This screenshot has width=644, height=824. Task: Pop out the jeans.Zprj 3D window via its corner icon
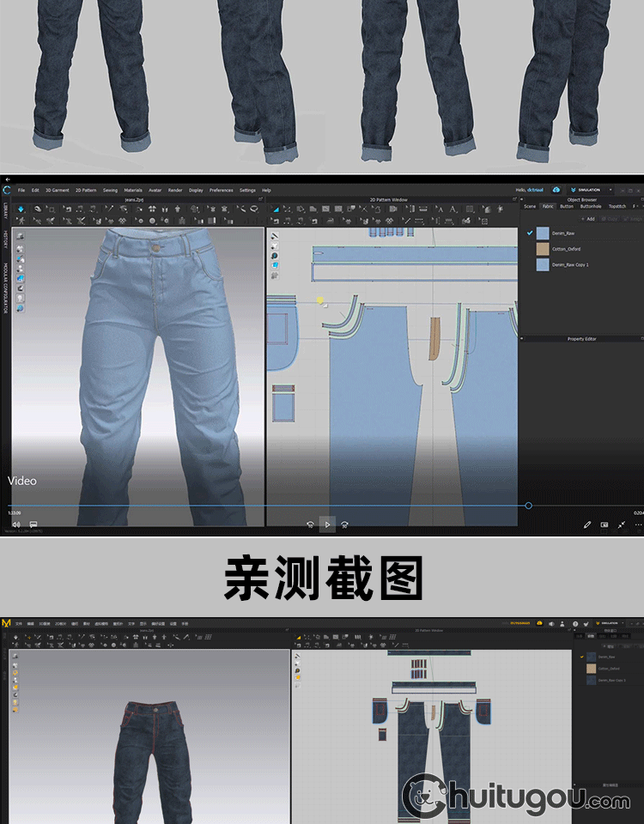pyautogui.click(x=261, y=200)
